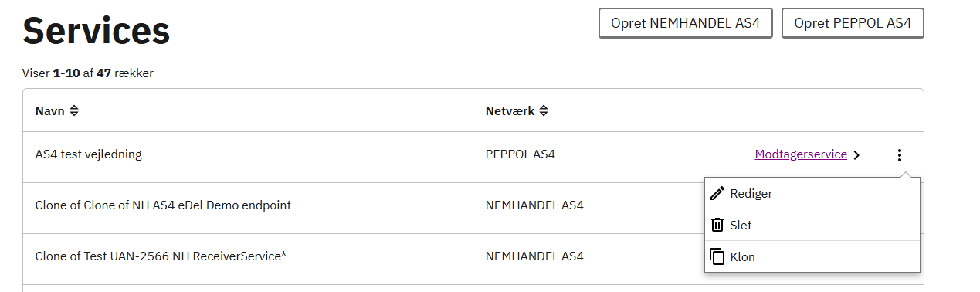Click the Opret NEMHANDEL AS4 button
Image resolution: width=980 pixels, height=292 pixels.
(686, 23)
